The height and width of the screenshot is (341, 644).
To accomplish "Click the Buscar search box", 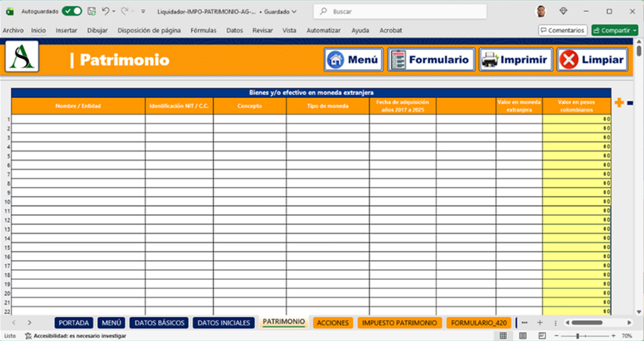I will [x=400, y=12].
